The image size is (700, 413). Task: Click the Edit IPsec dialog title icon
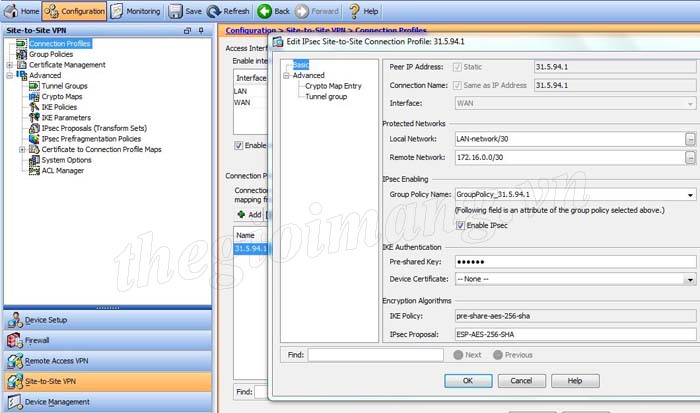pos(278,42)
